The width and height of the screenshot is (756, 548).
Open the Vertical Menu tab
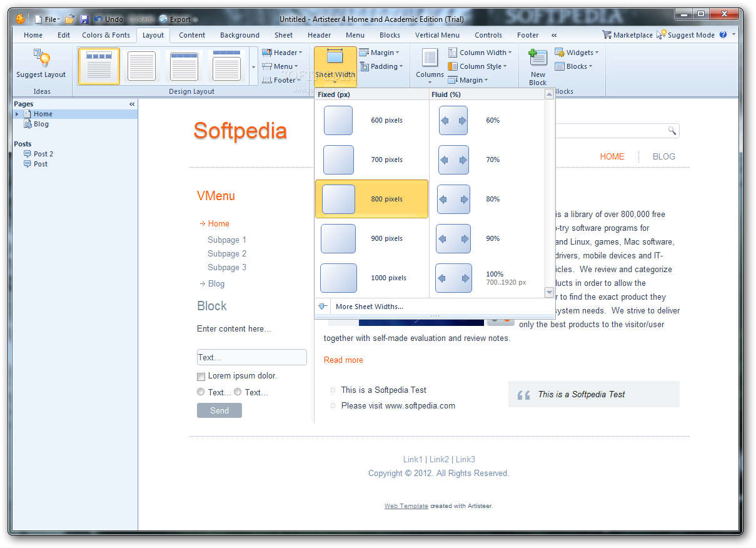(x=437, y=35)
